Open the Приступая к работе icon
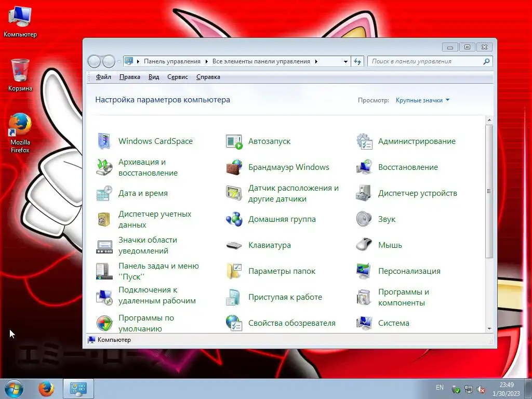The width and height of the screenshot is (532, 399). [x=234, y=297]
